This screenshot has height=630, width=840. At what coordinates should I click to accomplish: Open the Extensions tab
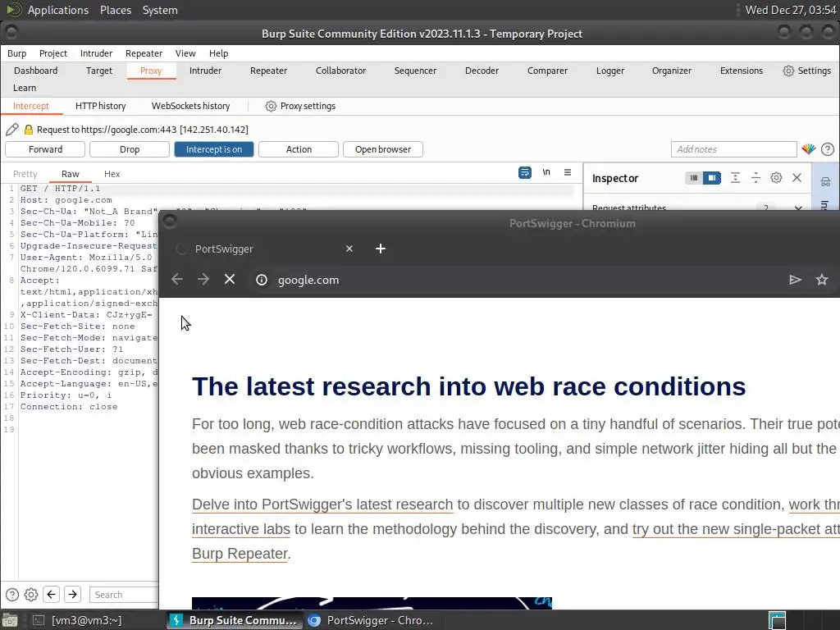coord(741,71)
